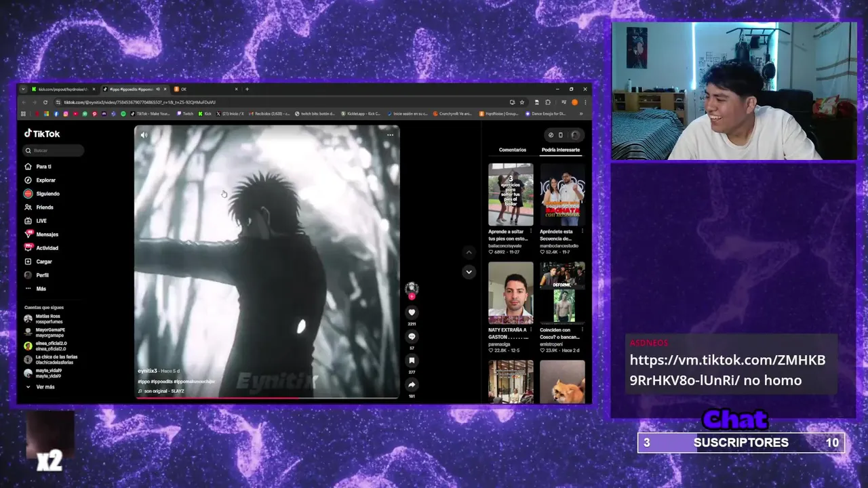The image size is (868, 488).
Task: Seek the red video progress bar
Action: (x=267, y=398)
